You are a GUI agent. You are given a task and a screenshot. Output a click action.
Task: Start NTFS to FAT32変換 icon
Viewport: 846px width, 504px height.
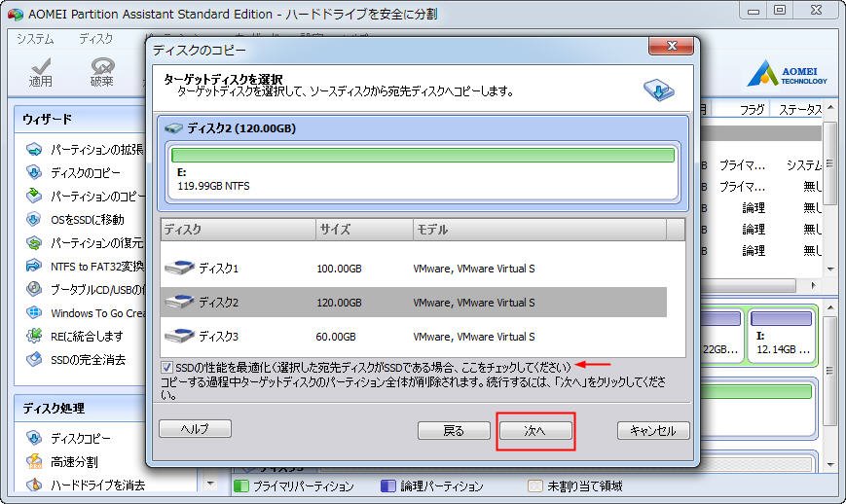tap(34, 266)
